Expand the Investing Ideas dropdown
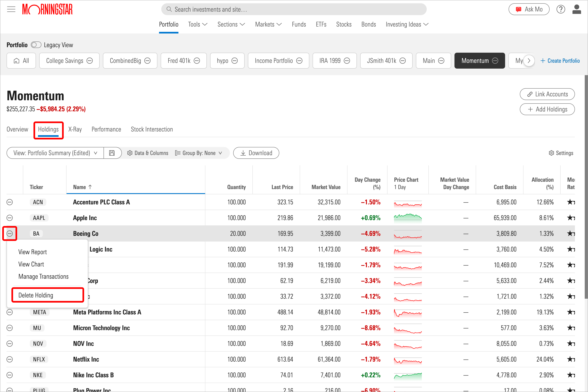The height and width of the screenshot is (392, 588). point(407,24)
